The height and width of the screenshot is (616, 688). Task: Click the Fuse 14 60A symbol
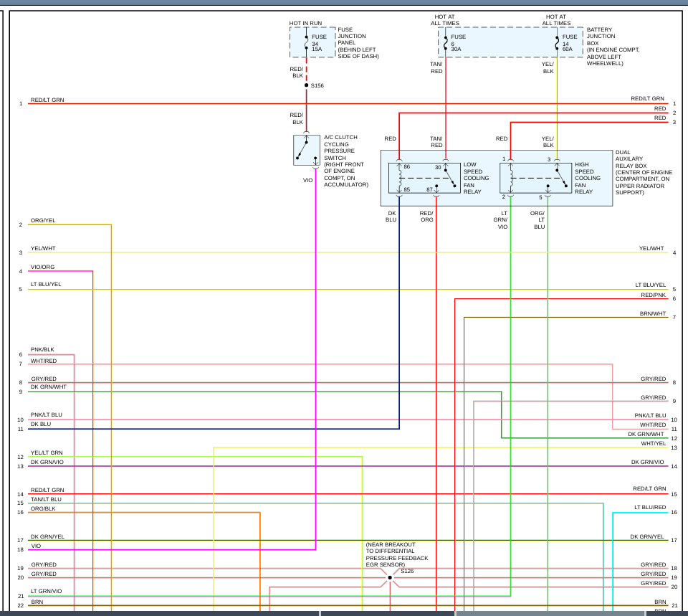[x=558, y=43]
